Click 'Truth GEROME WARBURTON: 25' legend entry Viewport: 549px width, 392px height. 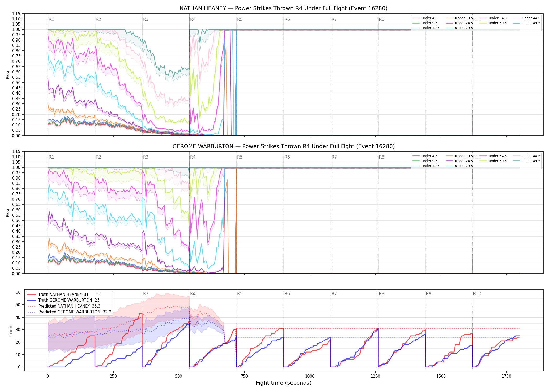(x=64, y=300)
